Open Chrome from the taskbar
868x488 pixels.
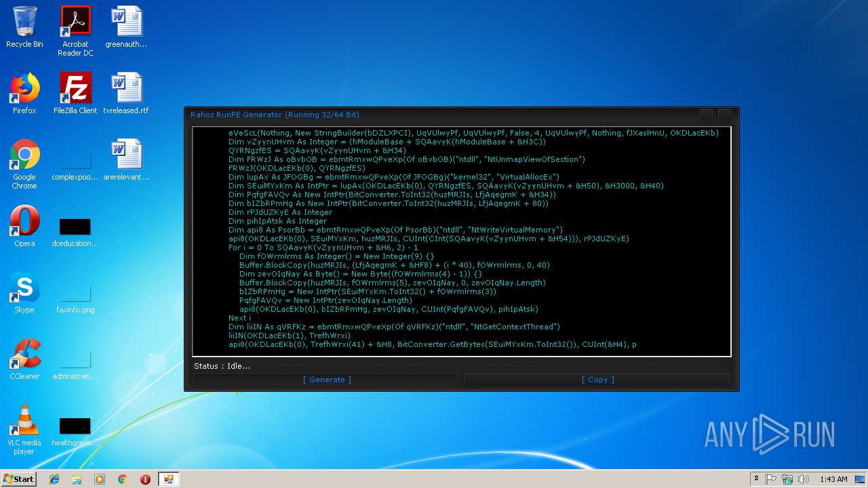click(x=122, y=479)
